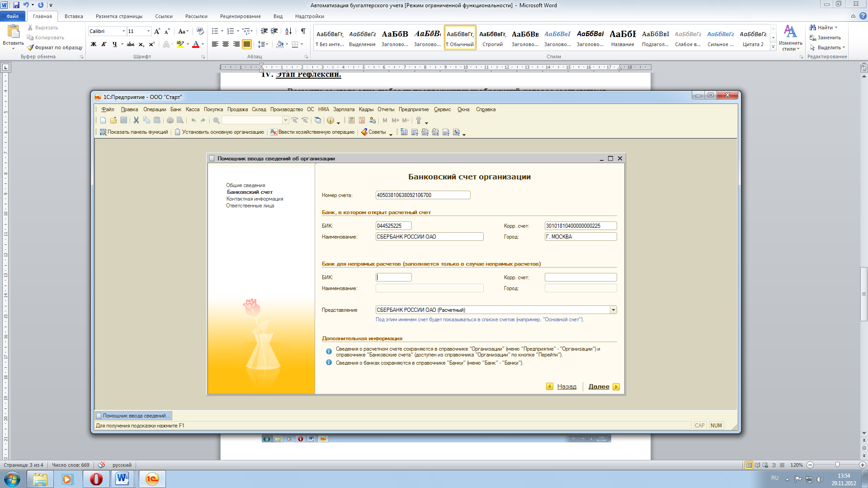This screenshot has height=488, width=868.
Task: Click the New document icon in 1C toolbar
Action: click(103, 120)
